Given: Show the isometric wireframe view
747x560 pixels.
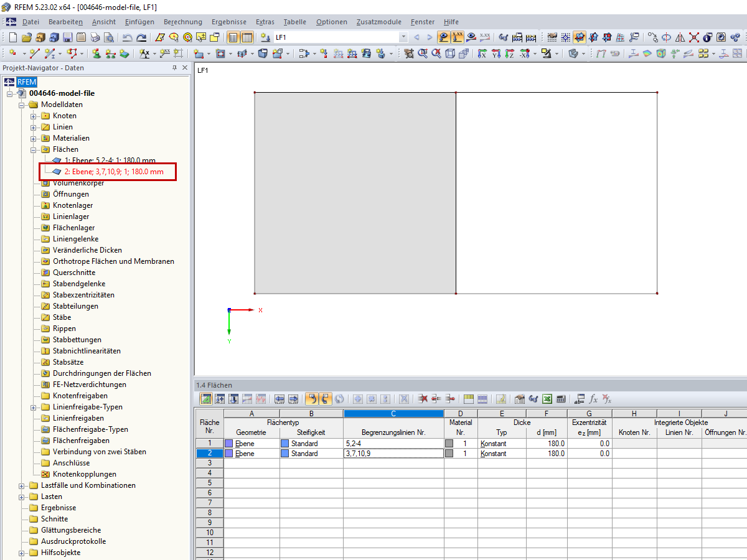Looking at the screenshot, I should (449, 54).
